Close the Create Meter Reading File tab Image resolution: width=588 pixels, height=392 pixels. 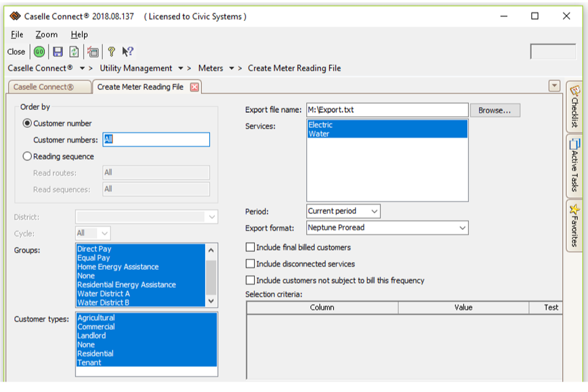pos(194,87)
